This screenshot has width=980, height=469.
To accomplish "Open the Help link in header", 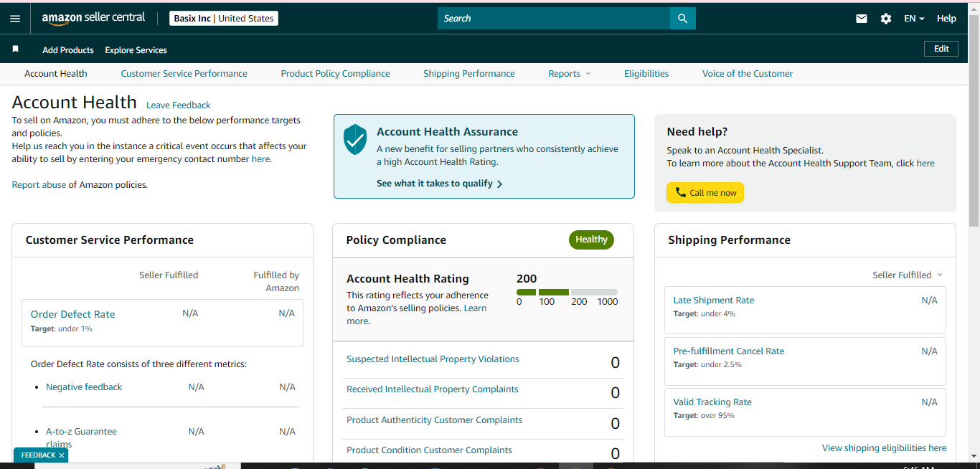I will 946,19.
